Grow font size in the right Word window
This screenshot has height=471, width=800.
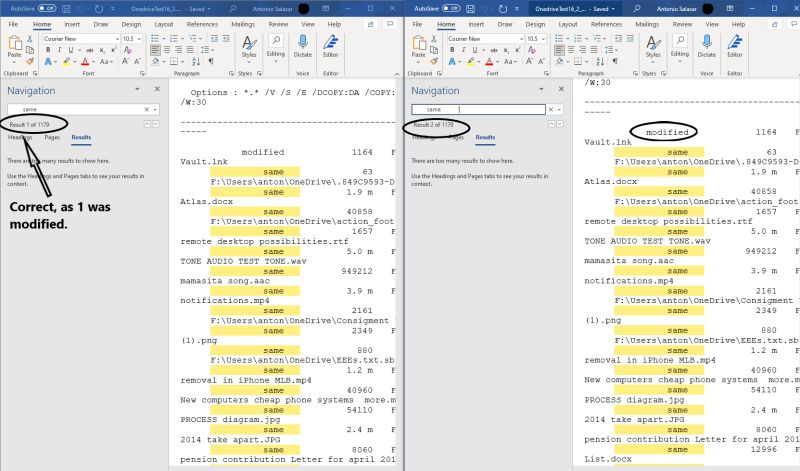click(x=529, y=61)
